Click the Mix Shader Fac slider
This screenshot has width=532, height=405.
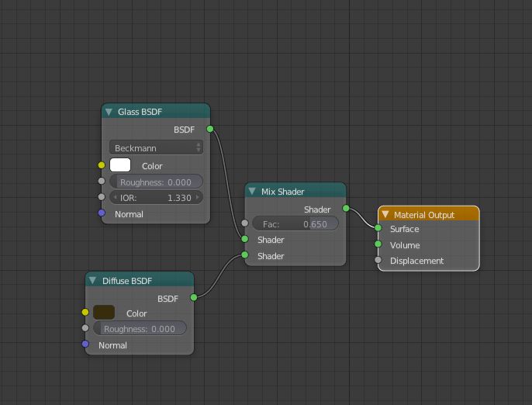click(x=295, y=223)
